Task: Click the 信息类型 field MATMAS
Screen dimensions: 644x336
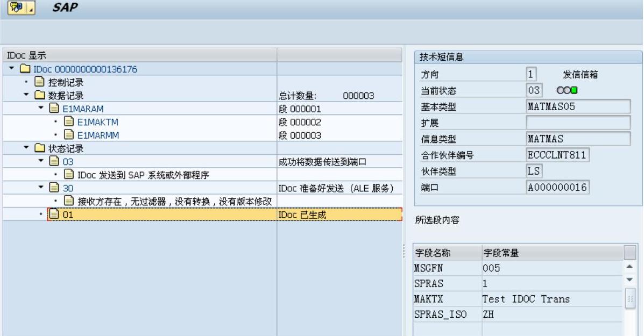Action: click(578, 139)
